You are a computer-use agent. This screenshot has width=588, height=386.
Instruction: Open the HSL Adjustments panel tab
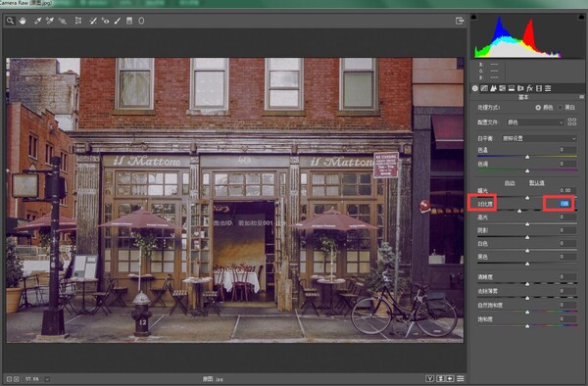coord(502,88)
